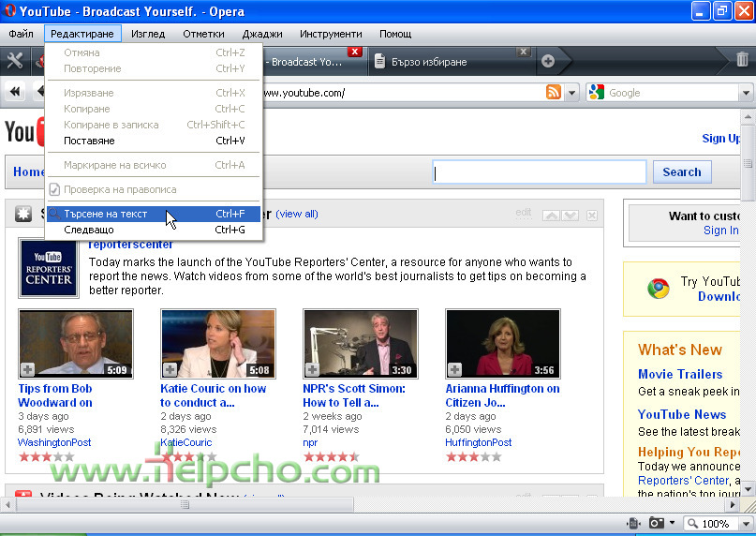Open the Movie Trailers link
Screen dimensions: 756x536
680,374
